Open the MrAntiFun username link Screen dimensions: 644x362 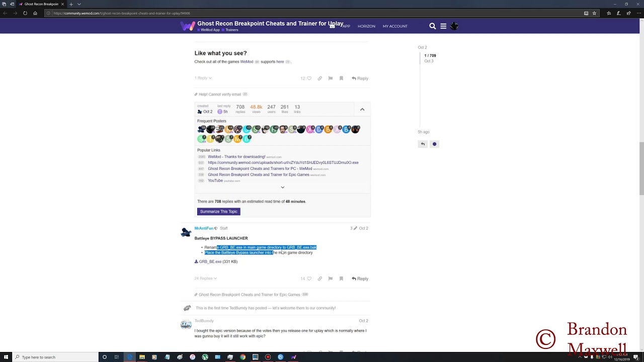coord(204,228)
